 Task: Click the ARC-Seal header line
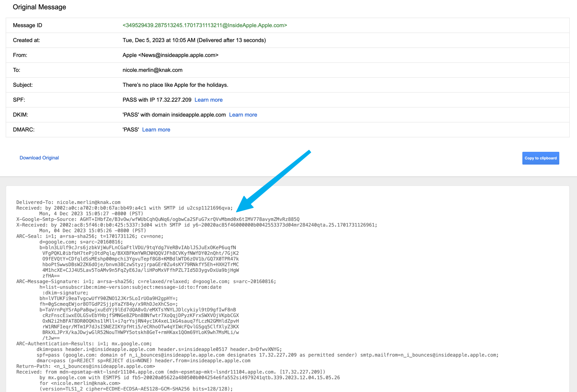coord(90,236)
